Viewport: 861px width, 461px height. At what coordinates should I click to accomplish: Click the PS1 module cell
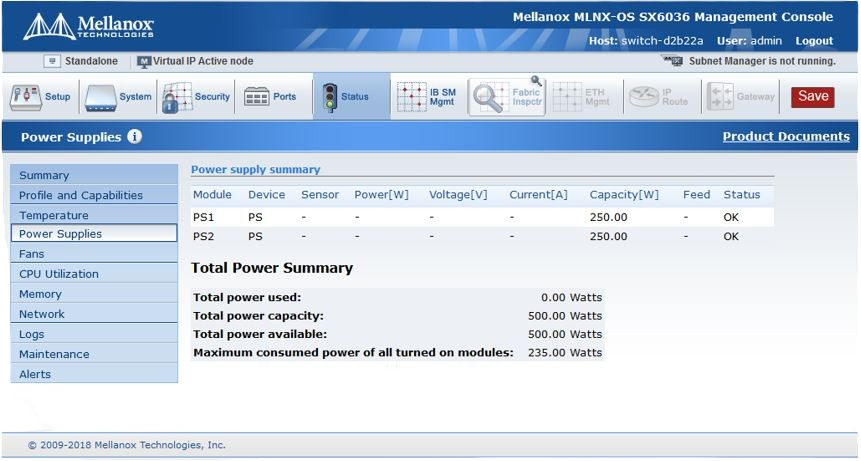pyautogui.click(x=203, y=217)
